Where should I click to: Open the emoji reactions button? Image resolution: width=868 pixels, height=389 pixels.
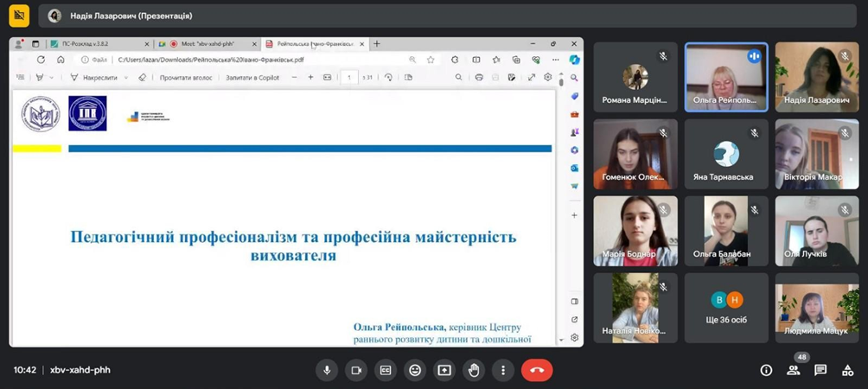pyautogui.click(x=415, y=370)
